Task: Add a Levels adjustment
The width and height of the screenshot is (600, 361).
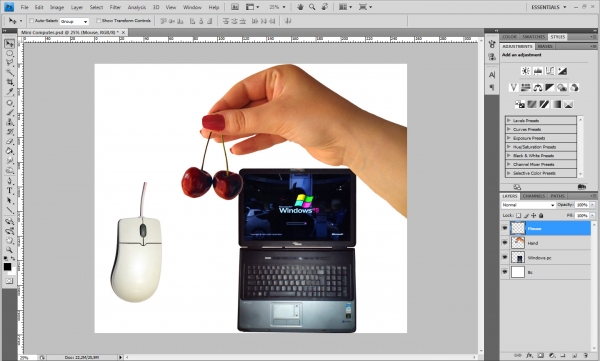Action: [538, 71]
